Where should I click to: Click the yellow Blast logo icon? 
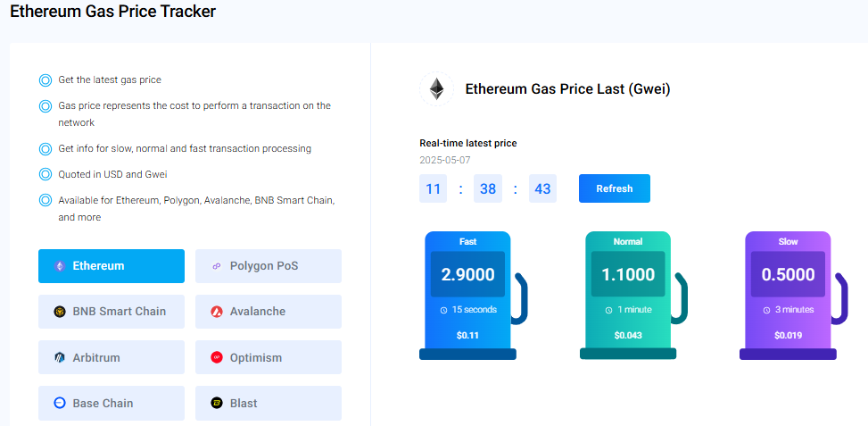click(216, 403)
